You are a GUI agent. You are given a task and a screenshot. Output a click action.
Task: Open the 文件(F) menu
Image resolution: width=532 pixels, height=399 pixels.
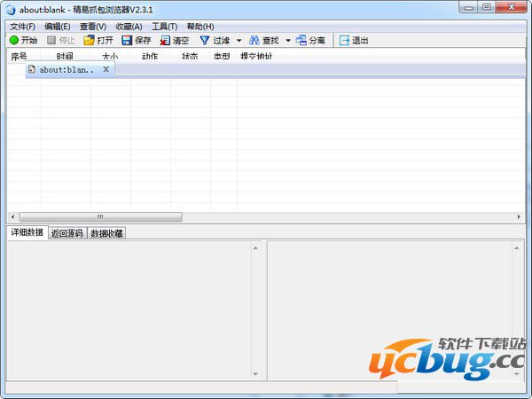[x=22, y=27]
